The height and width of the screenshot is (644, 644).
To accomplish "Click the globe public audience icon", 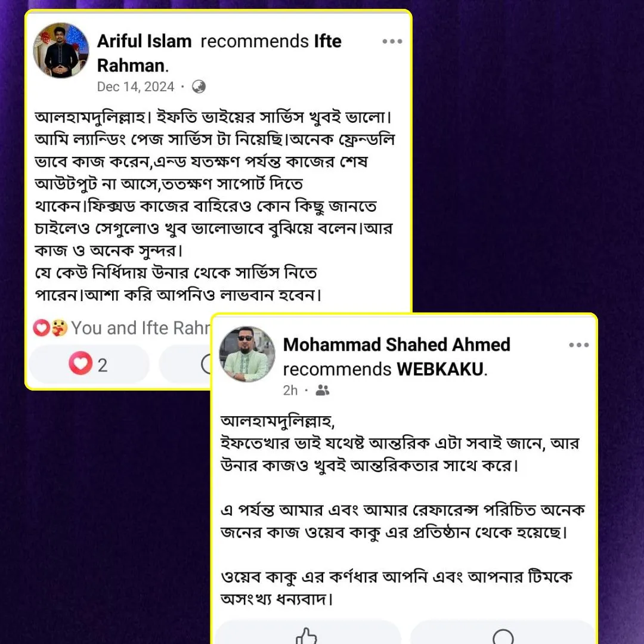I will [199, 86].
